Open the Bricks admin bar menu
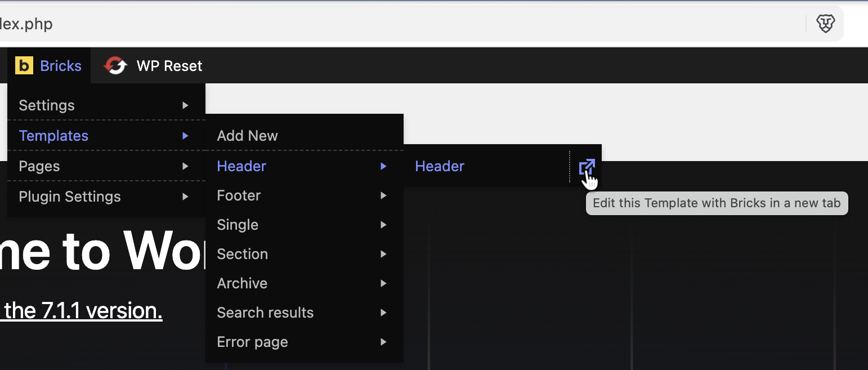This screenshot has width=868, height=370. click(x=49, y=66)
